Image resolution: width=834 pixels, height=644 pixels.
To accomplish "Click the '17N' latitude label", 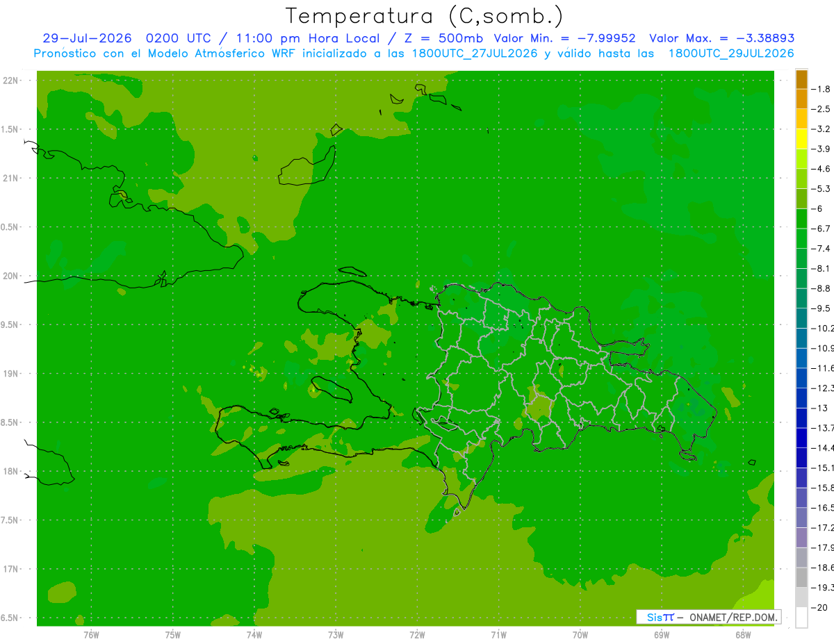I will (11, 569).
